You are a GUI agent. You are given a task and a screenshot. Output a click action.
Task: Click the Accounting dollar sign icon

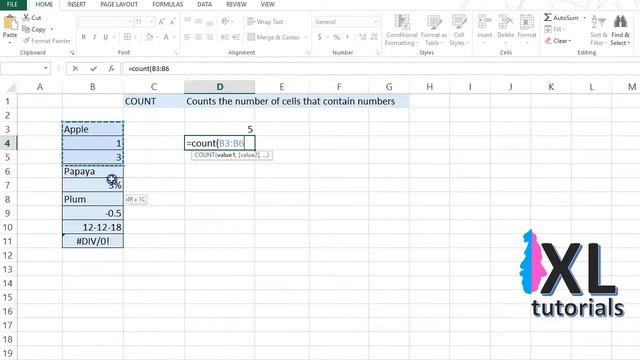coord(320,37)
